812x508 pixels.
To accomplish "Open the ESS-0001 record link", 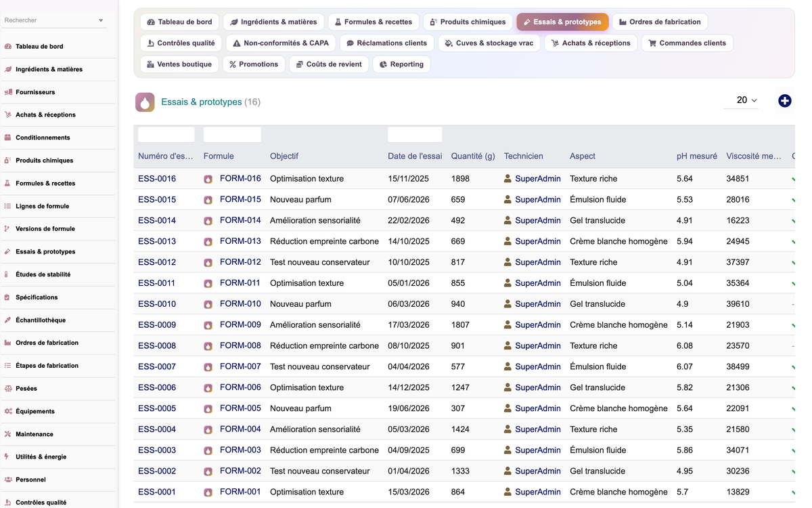I will click(157, 492).
